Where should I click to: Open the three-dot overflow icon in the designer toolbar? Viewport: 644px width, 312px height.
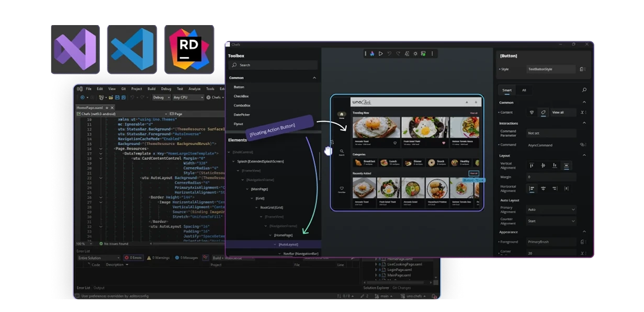(432, 53)
